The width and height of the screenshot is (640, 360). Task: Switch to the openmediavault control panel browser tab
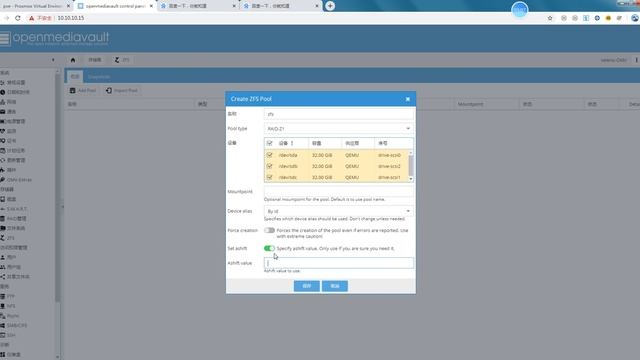[114, 6]
